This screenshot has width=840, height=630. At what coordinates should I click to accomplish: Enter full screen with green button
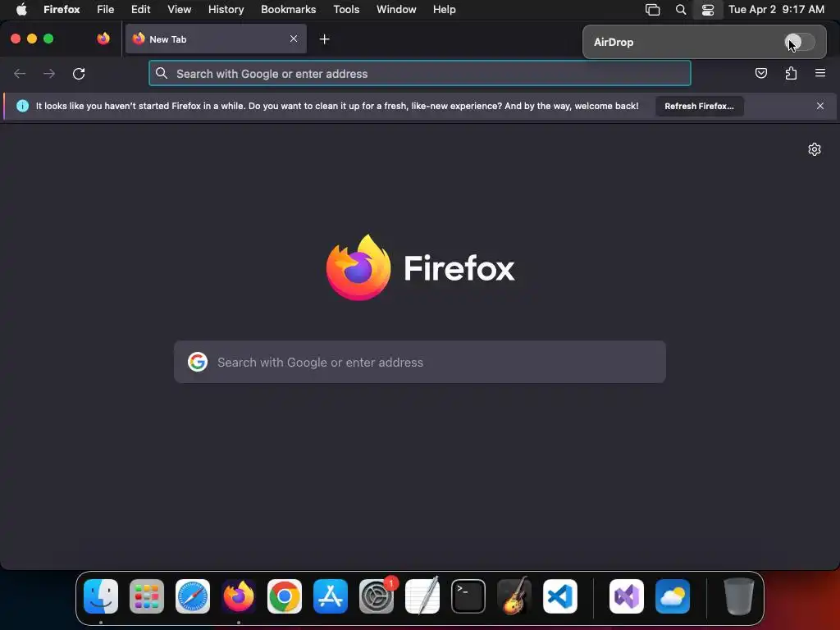[48, 39]
